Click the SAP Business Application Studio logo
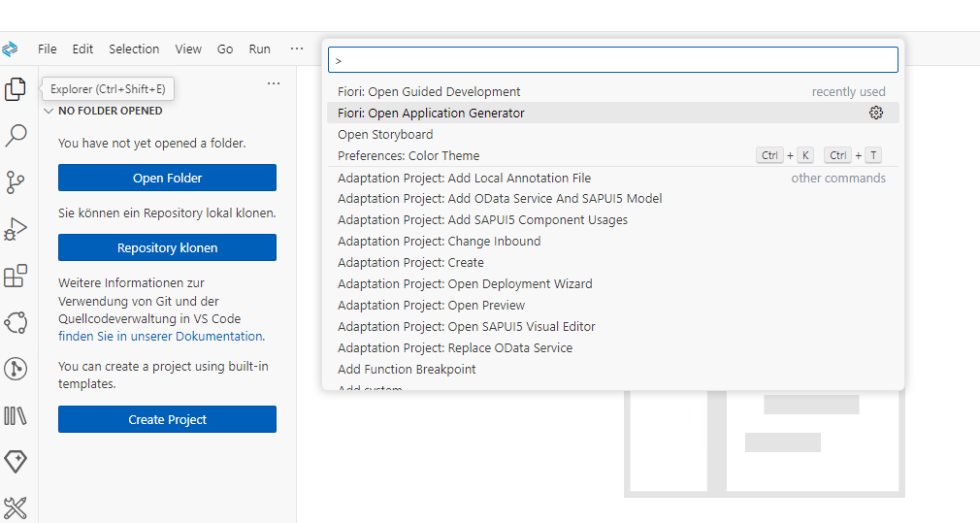The image size is (980, 523). click(10, 49)
